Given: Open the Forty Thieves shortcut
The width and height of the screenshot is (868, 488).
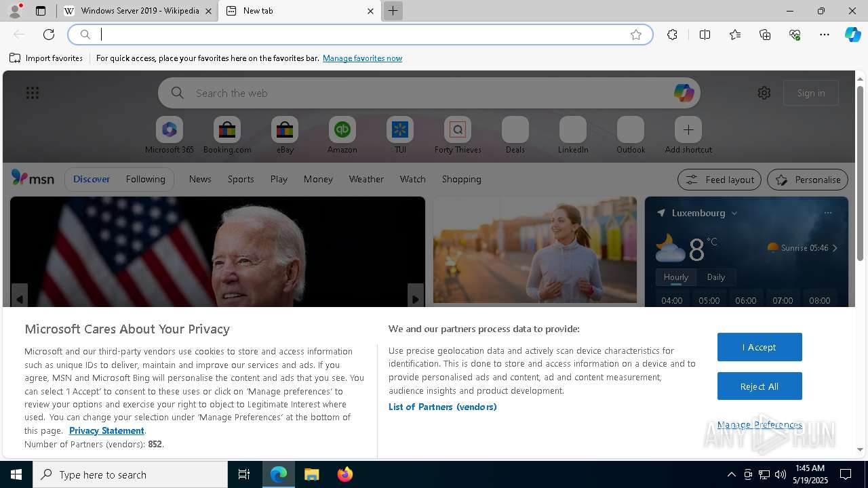Looking at the screenshot, I should pos(458,136).
